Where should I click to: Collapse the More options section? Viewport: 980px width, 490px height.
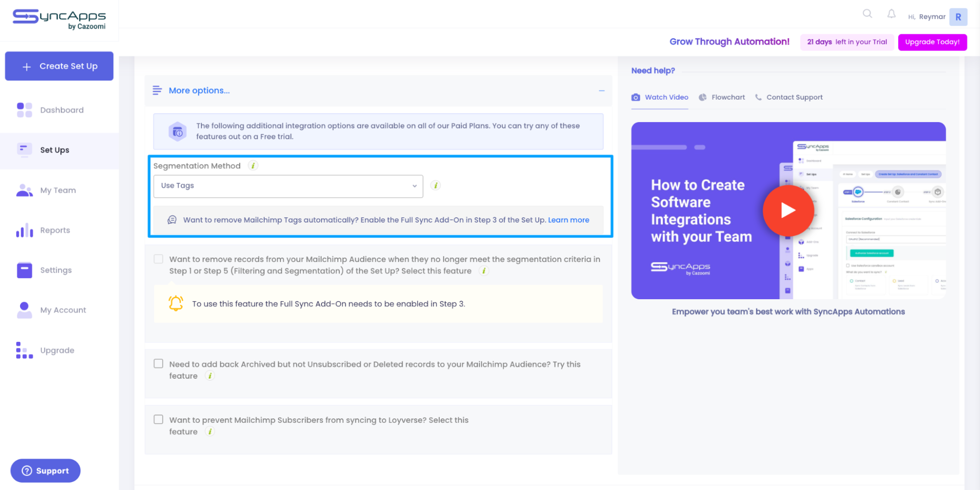[x=602, y=91]
